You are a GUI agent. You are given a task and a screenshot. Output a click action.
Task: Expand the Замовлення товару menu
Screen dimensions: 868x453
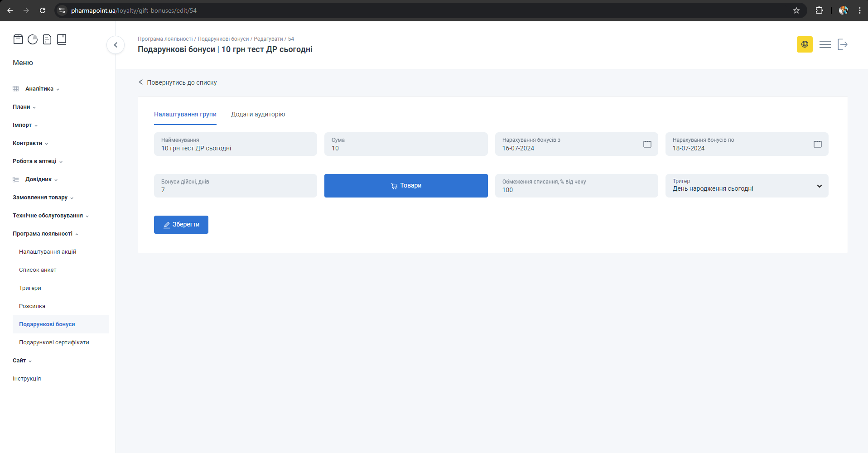pyautogui.click(x=43, y=198)
